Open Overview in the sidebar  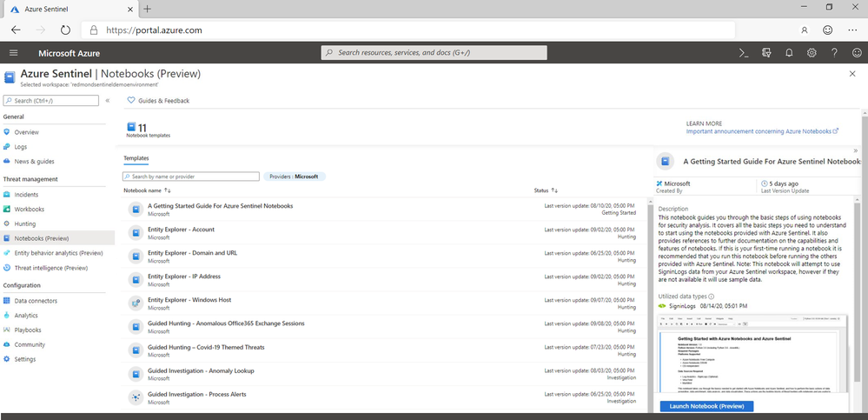(x=27, y=132)
